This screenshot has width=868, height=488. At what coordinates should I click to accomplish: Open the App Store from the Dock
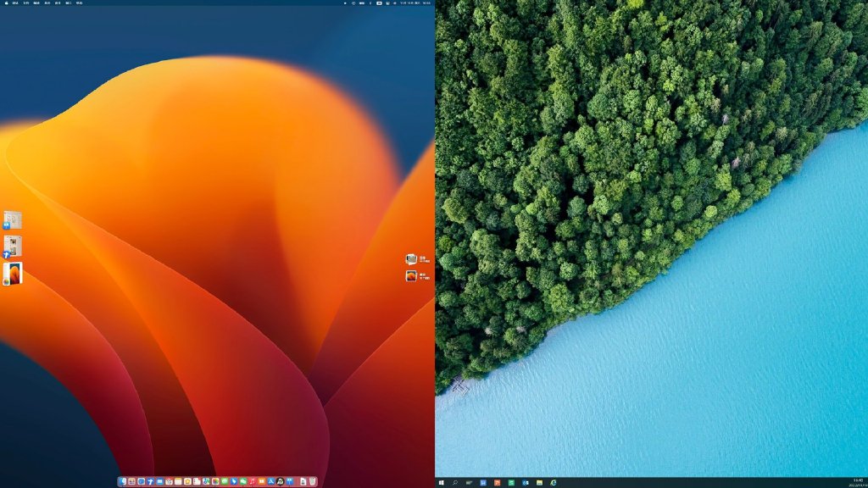point(271,481)
